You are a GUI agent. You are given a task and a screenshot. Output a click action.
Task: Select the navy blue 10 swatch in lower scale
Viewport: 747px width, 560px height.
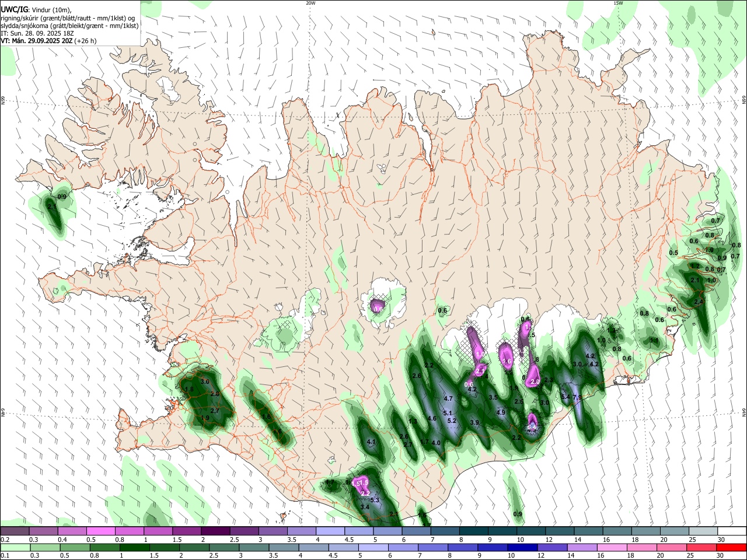[522, 547]
